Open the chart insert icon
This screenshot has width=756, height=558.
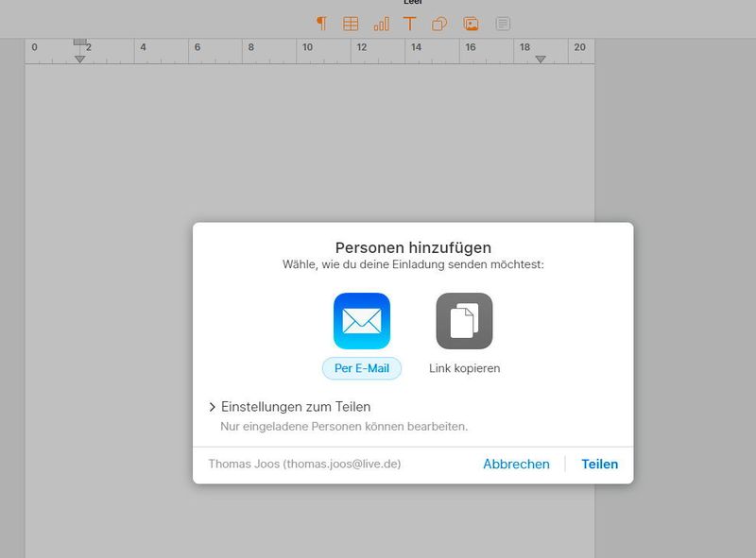[381, 24]
